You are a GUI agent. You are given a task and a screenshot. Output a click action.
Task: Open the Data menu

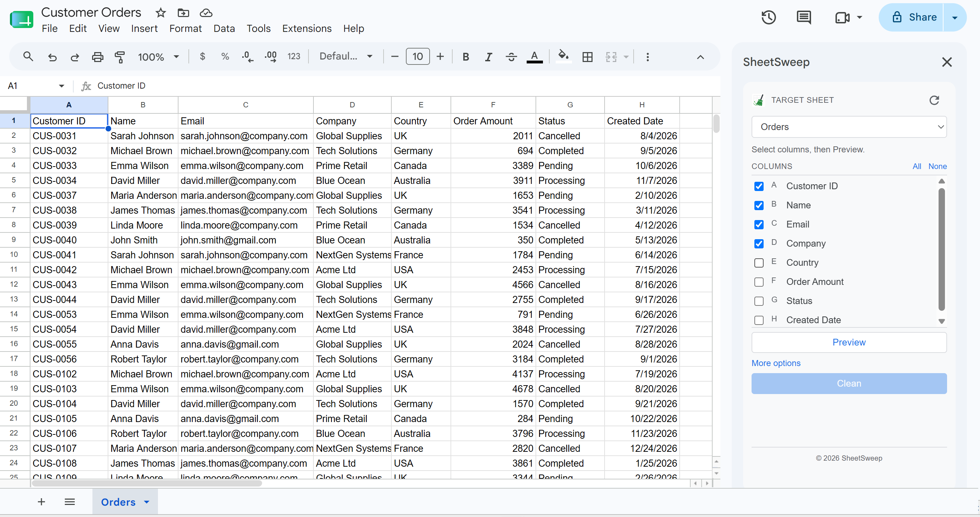point(224,29)
